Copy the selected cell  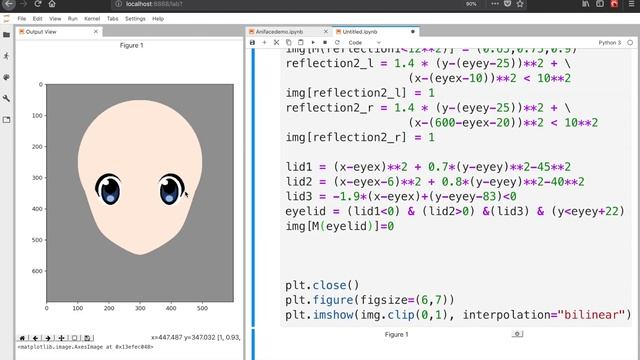289,42
